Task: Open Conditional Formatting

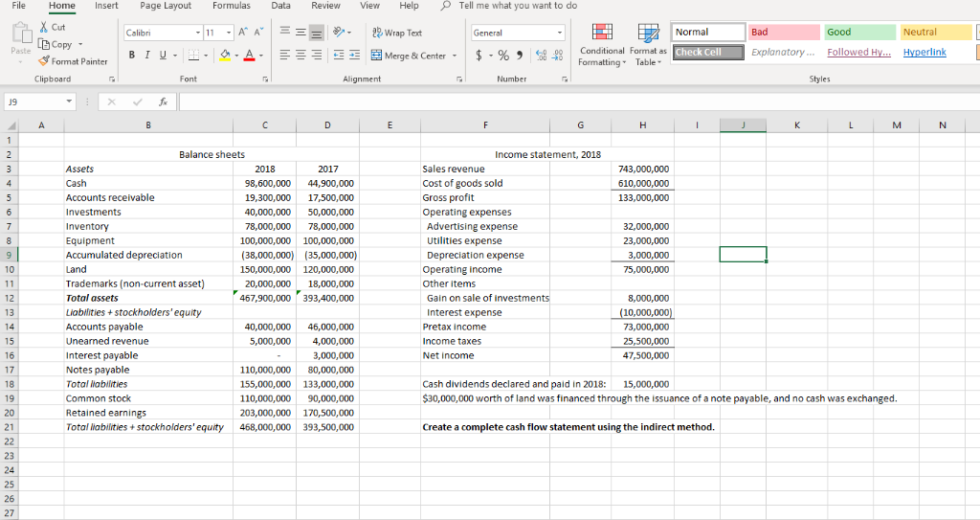Action: tap(602, 44)
